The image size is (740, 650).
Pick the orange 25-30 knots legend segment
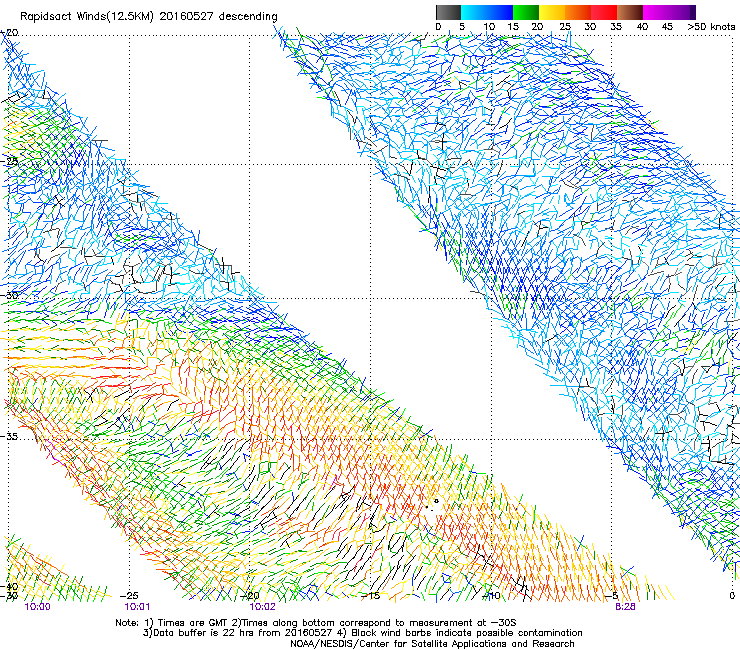(x=578, y=12)
